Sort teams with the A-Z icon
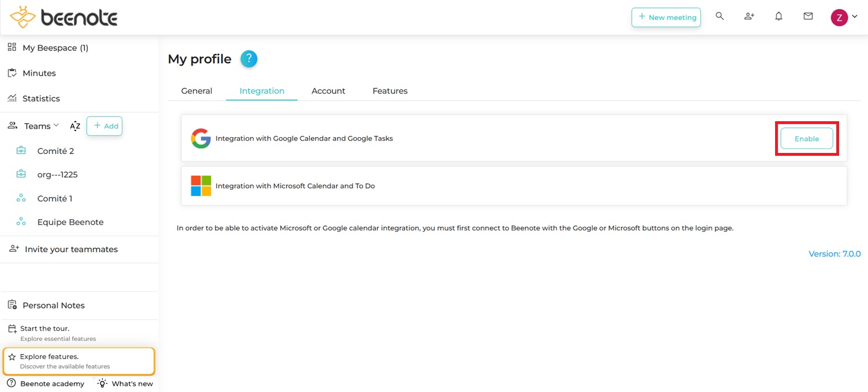 (x=75, y=126)
